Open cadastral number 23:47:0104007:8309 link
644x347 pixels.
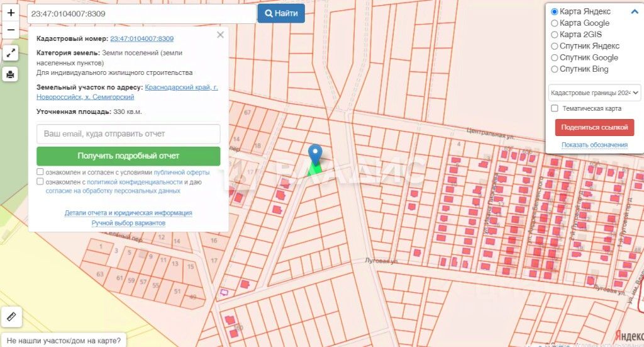tap(142, 38)
